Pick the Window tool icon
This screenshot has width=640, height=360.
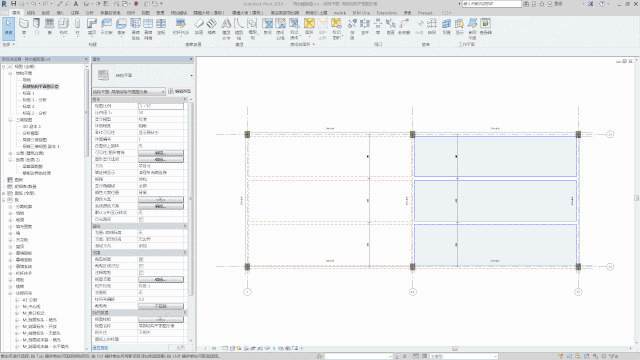coord(49,27)
